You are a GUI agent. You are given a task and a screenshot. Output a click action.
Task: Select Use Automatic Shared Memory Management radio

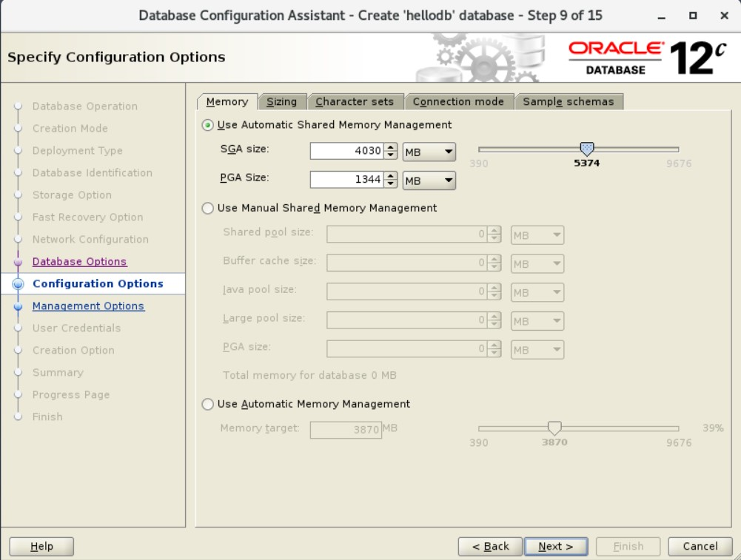tap(207, 125)
